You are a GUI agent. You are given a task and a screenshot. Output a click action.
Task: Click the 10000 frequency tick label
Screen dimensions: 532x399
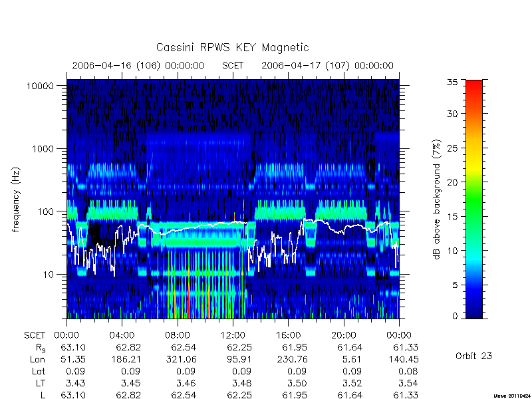coord(40,86)
